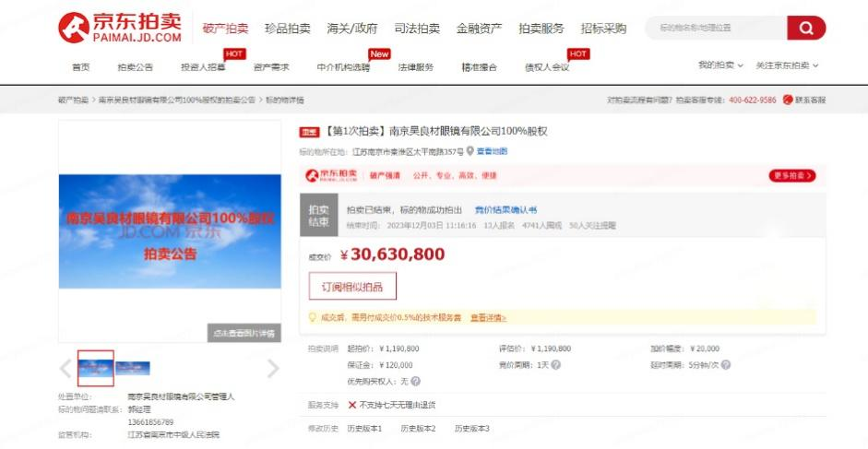Click the 更多拍卖 red button
The width and height of the screenshot is (868, 449).
[x=791, y=175]
